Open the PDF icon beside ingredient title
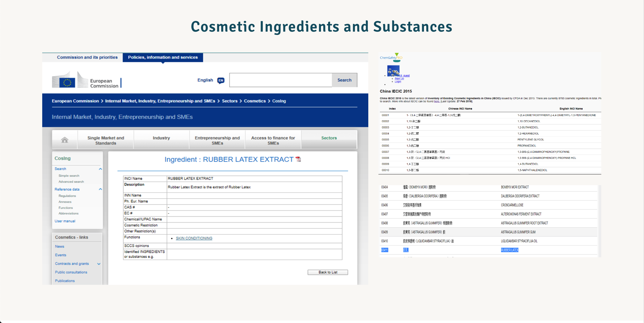 [298, 159]
